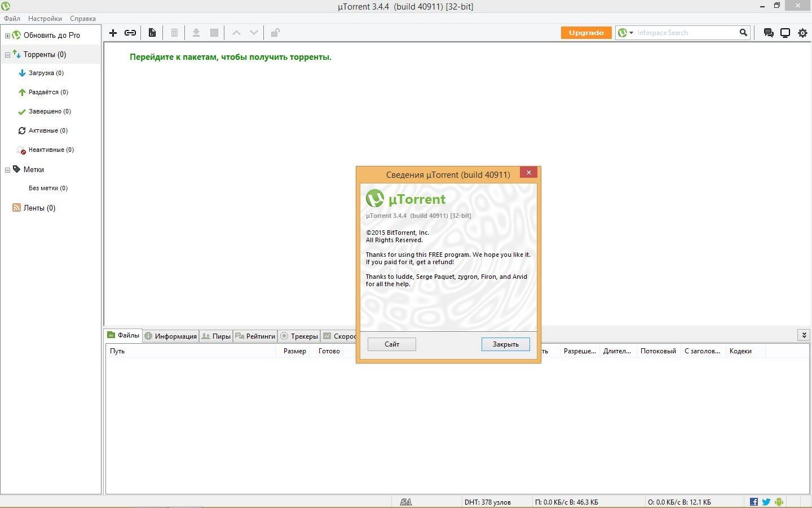Select Раздаётся (0) in sidebar

pos(48,92)
